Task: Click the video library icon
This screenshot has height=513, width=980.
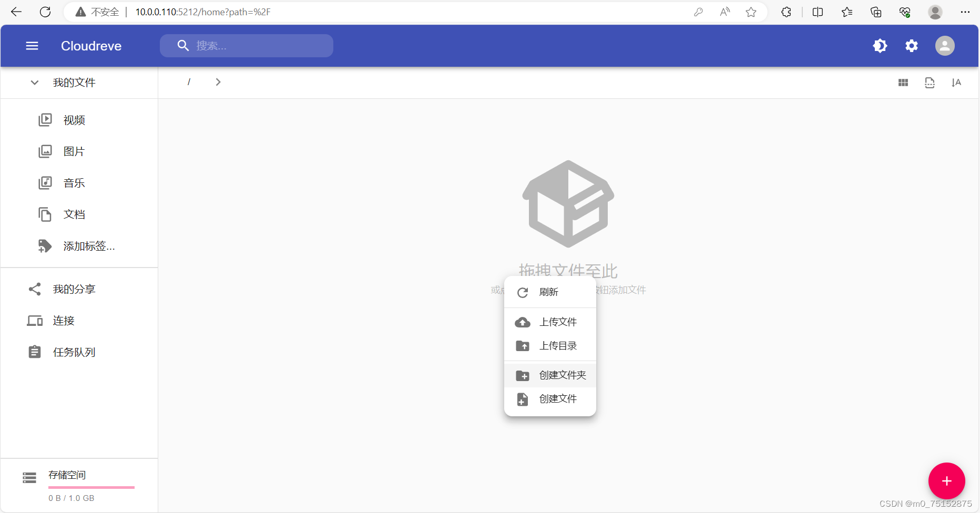Action: click(45, 120)
